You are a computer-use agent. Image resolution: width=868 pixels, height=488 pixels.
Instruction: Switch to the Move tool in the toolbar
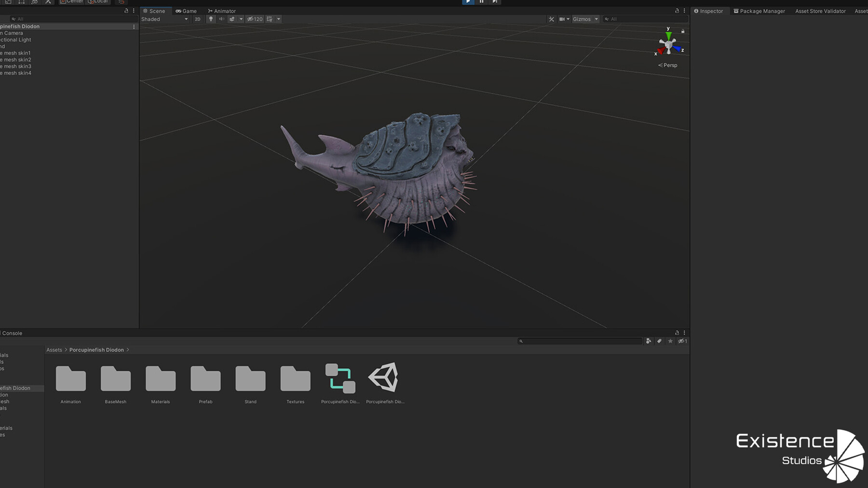pyautogui.click(x=1, y=2)
